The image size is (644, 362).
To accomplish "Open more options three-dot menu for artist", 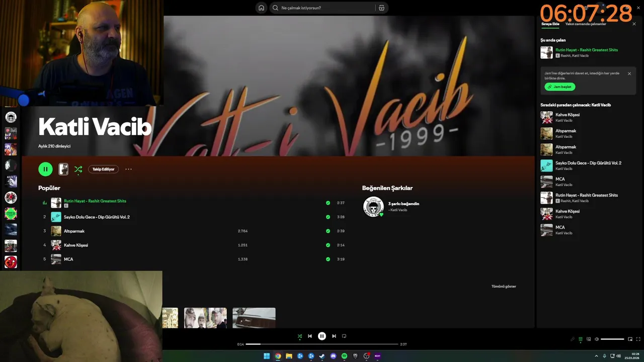I will tap(128, 169).
